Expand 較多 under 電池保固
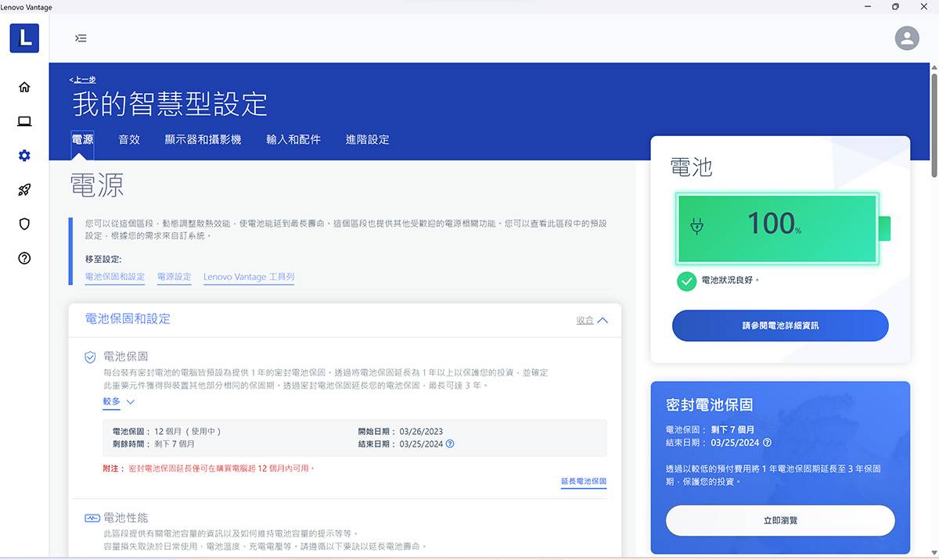Viewport: 939px width, 560px height. [x=119, y=401]
